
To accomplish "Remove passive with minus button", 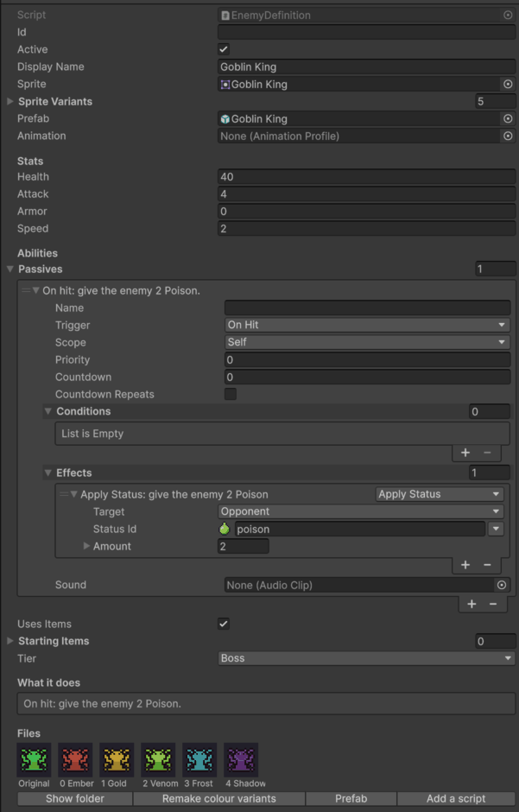I will point(492,604).
